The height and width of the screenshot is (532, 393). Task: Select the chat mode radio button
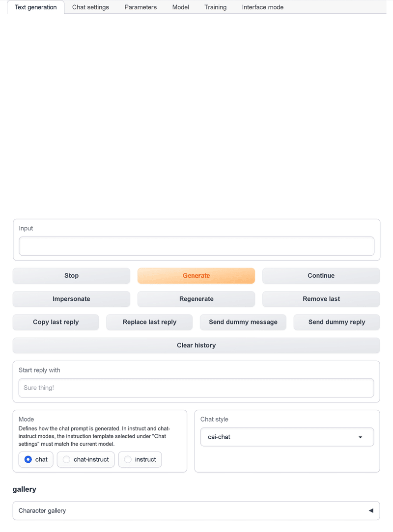(28, 459)
